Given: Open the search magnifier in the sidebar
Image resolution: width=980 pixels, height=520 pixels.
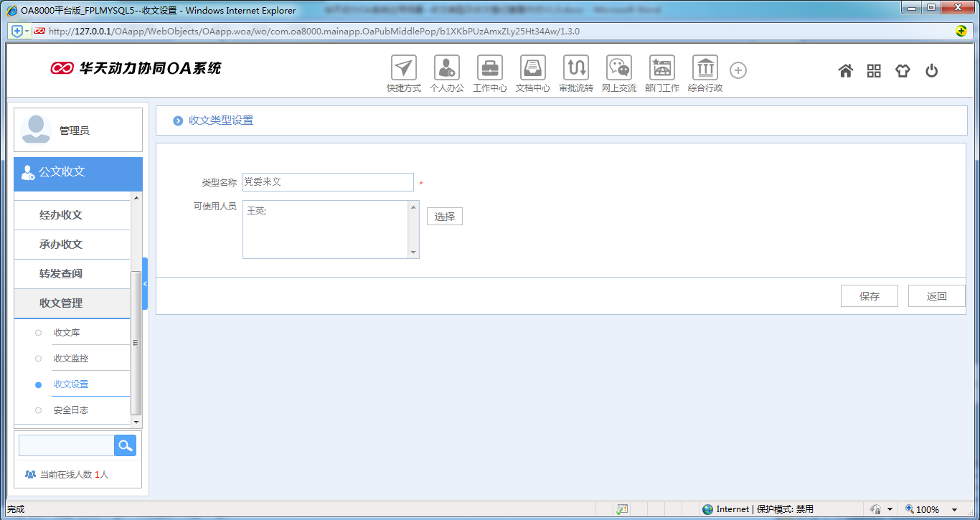Looking at the screenshot, I should coord(124,445).
